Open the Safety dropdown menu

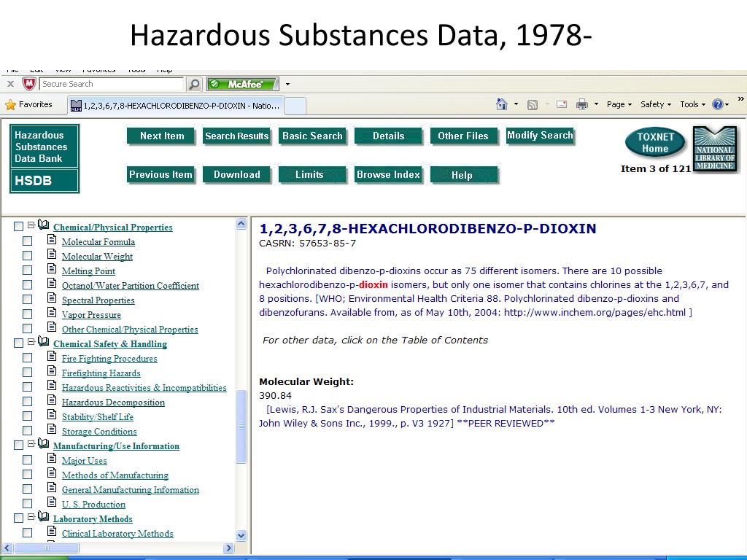(654, 104)
